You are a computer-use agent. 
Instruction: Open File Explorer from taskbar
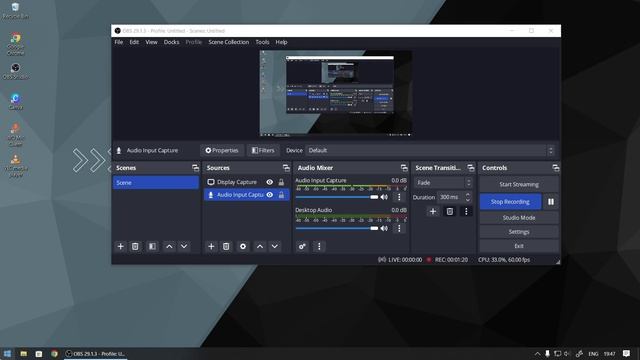[x=23, y=353]
